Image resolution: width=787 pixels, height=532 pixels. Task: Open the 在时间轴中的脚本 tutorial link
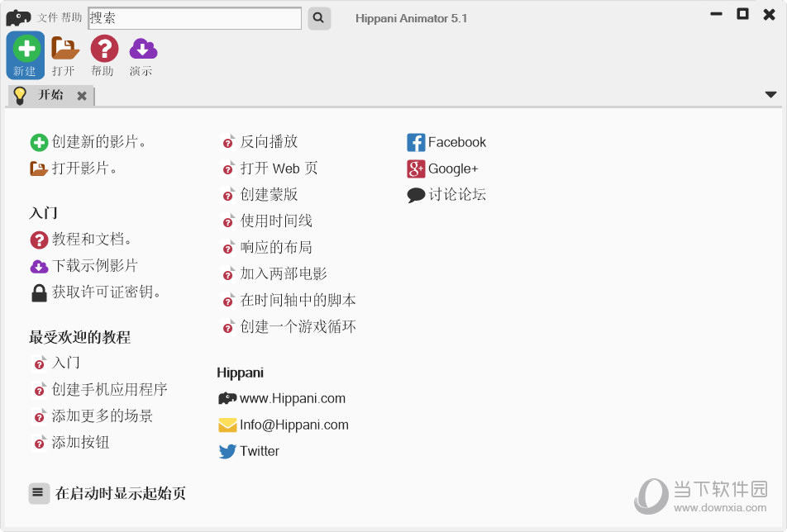click(298, 301)
